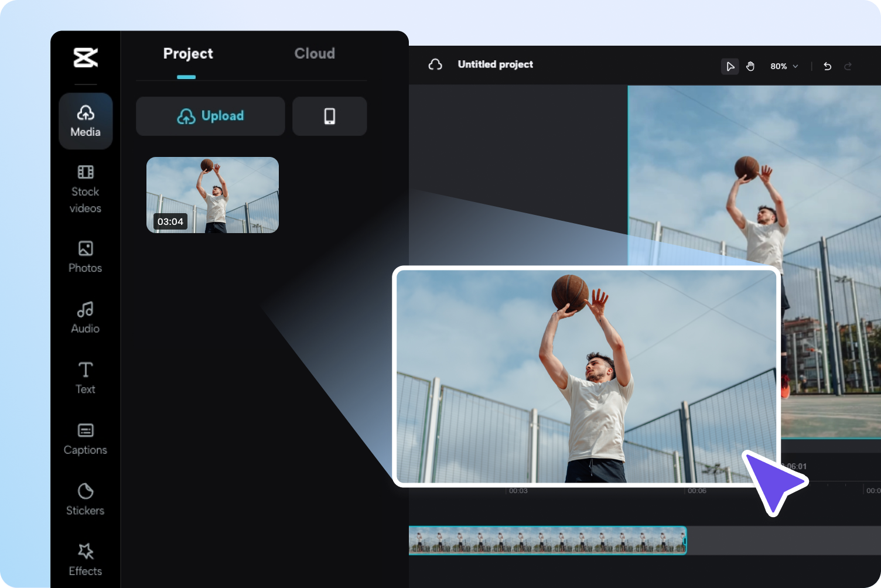Open the Photos panel

pos(86,257)
